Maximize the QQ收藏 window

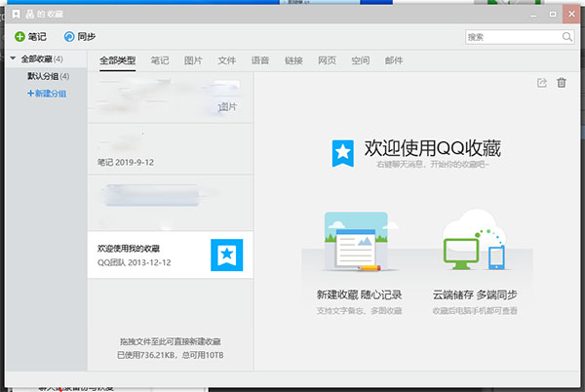click(553, 15)
